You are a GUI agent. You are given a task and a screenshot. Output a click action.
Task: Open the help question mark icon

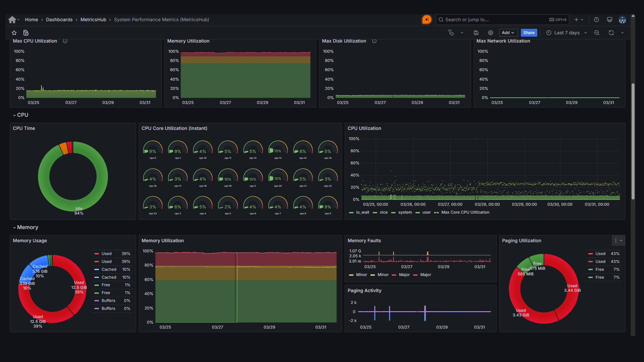pyautogui.click(x=596, y=20)
